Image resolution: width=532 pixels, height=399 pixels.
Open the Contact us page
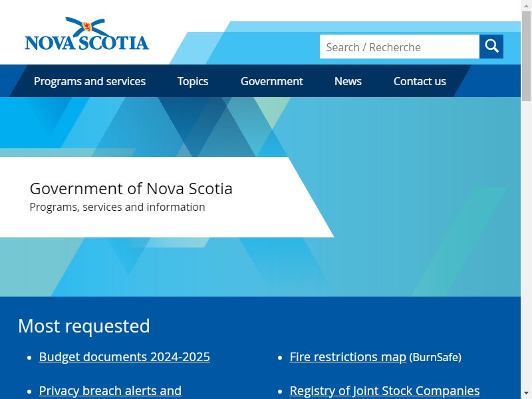click(420, 81)
